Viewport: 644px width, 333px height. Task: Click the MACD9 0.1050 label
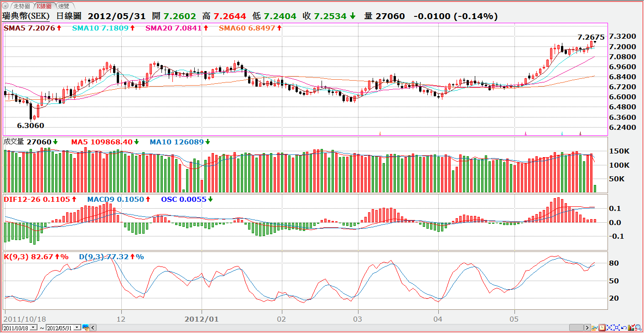pyautogui.click(x=119, y=199)
